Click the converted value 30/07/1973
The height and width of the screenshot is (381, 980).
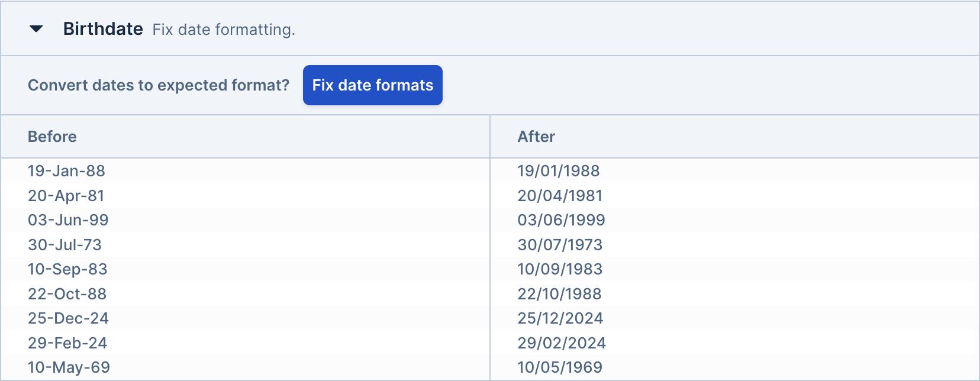(559, 244)
